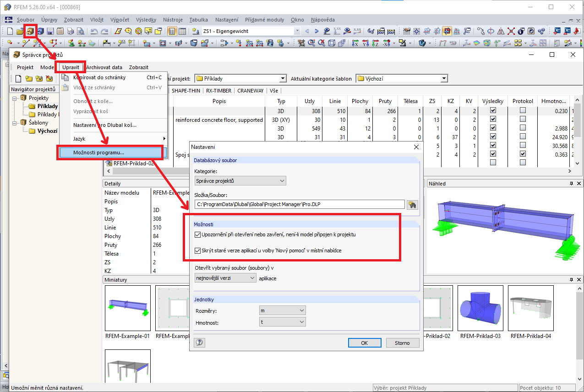Click the Redo arrow icon
Viewport: 584px width, 392px height.
click(x=104, y=31)
